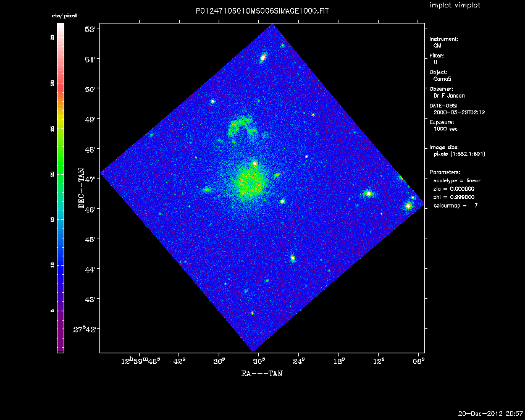
Task: Click the 'implot vimplot' header text
Action: click(455, 5)
